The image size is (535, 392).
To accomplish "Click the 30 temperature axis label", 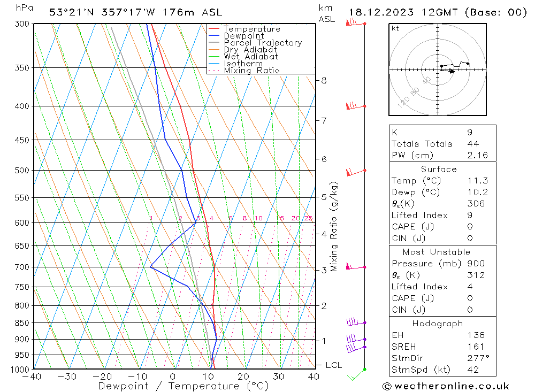I will (278, 377).
